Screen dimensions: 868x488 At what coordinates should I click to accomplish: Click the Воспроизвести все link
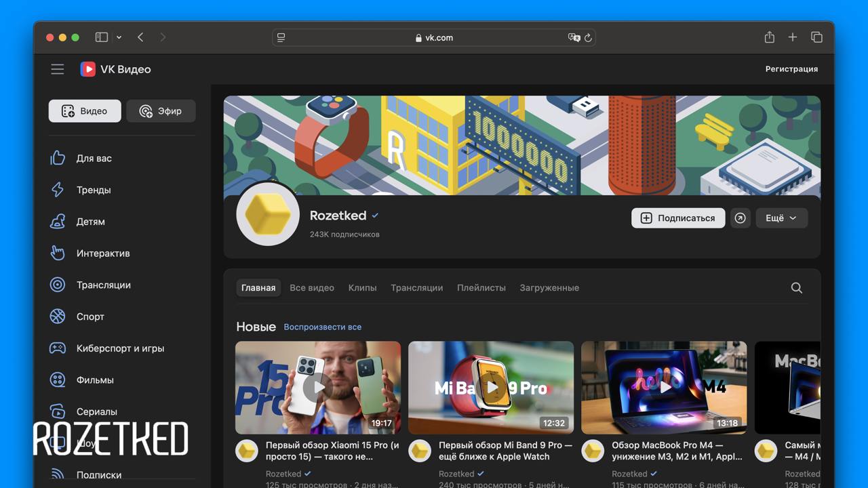[x=322, y=327]
